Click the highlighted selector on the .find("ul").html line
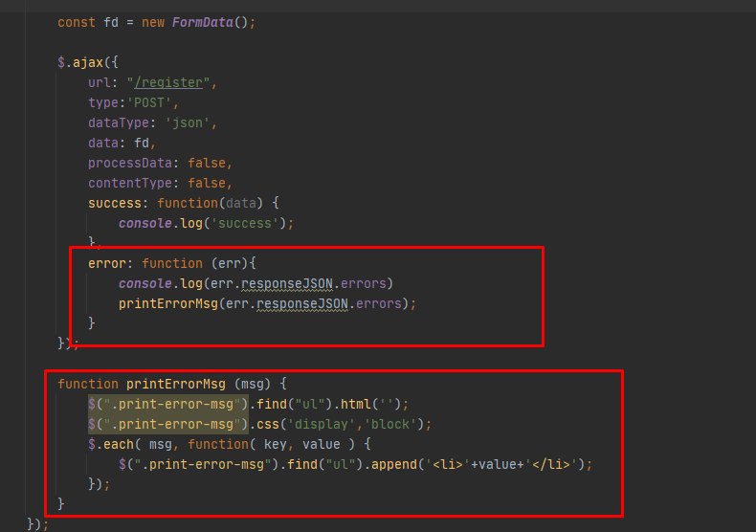756x532 pixels. [167, 405]
